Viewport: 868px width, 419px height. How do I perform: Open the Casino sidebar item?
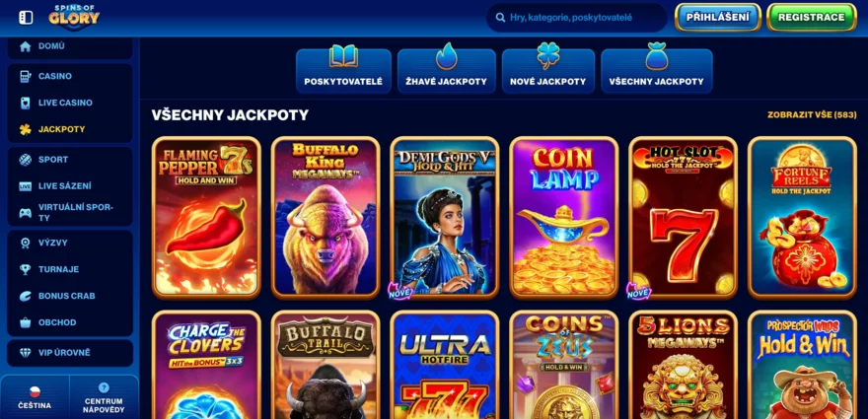tap(70, 76)
